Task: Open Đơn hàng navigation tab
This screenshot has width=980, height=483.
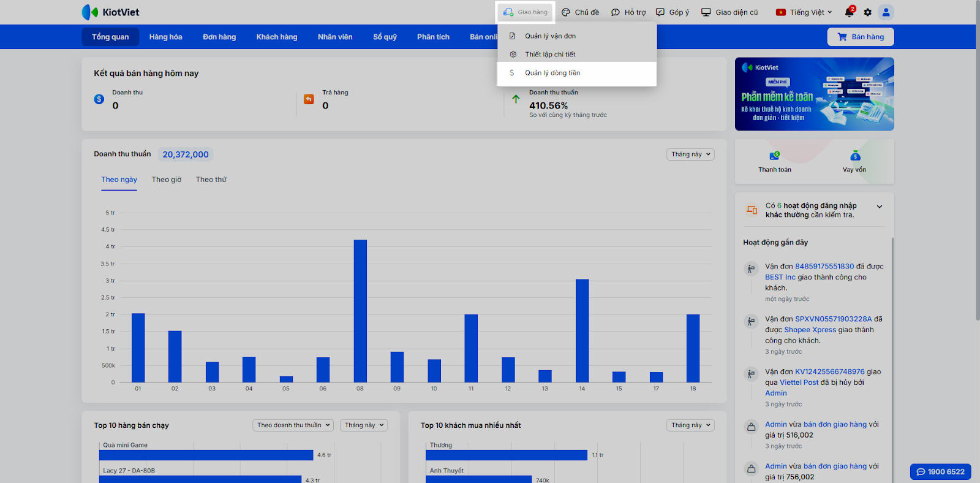Action: pos(219,37)
